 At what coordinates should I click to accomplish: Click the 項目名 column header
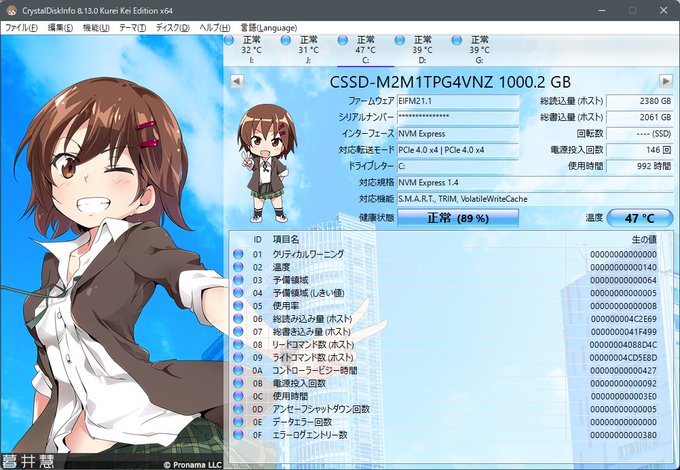[x=286, y=239]
